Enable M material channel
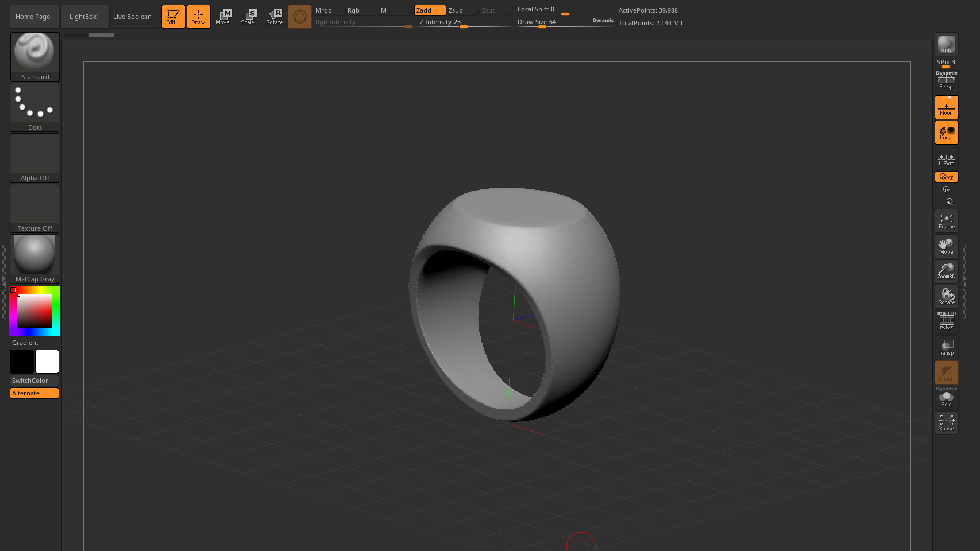 coord(395,10)
